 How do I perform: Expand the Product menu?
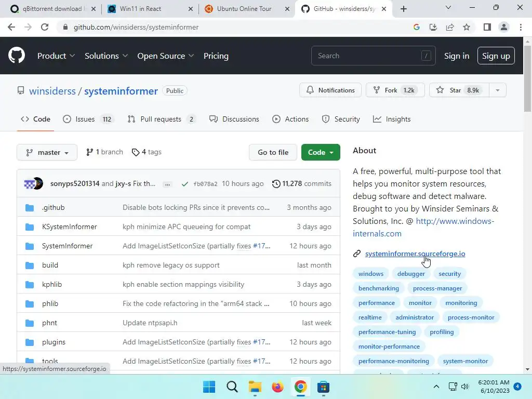click(x=56, y=56)
